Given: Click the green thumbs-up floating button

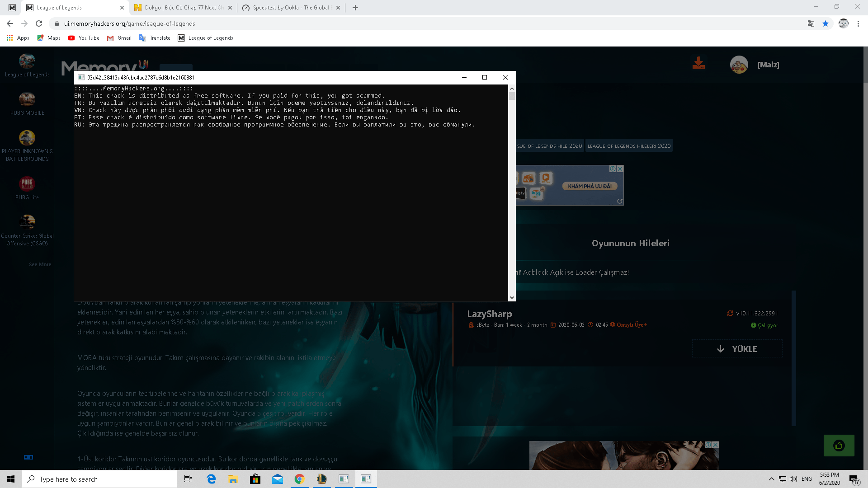Looking at the screenshot, I should click(x=839, y=446).
